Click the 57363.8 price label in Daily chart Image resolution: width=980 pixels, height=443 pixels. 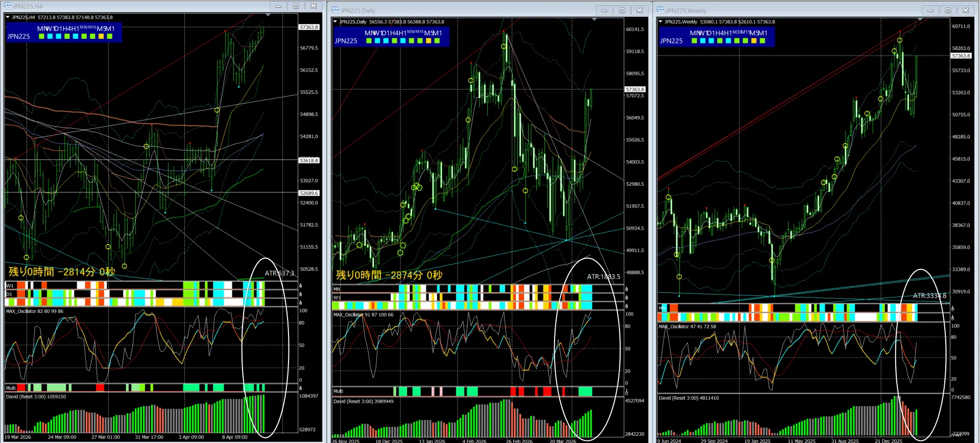coord(635,89)
